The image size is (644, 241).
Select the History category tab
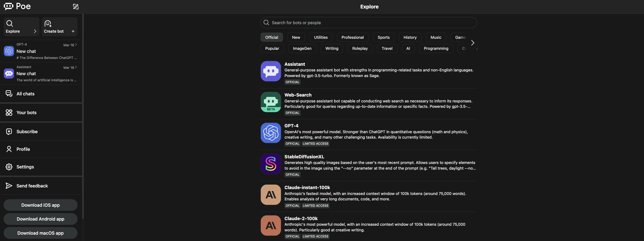point(410,37)
